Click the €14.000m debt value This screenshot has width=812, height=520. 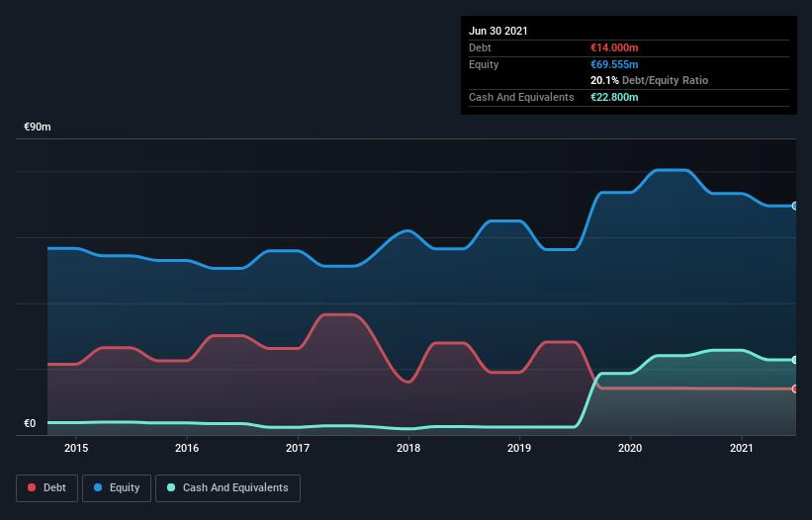coord(614,47)
